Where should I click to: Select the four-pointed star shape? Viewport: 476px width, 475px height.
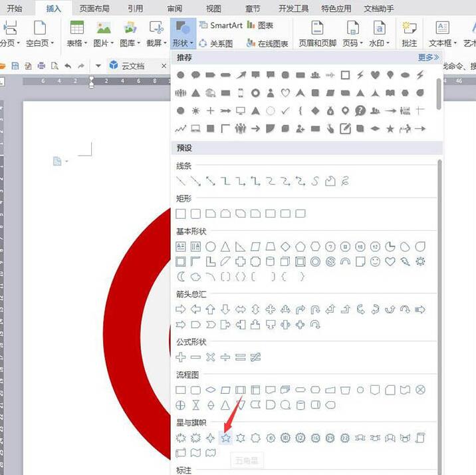[x=210, y=438]
